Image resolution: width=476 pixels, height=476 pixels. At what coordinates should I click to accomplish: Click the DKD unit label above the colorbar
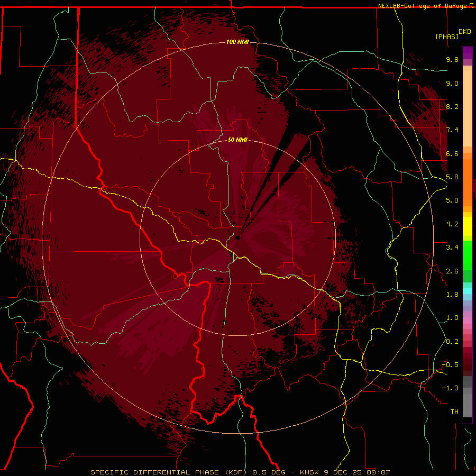465,32
